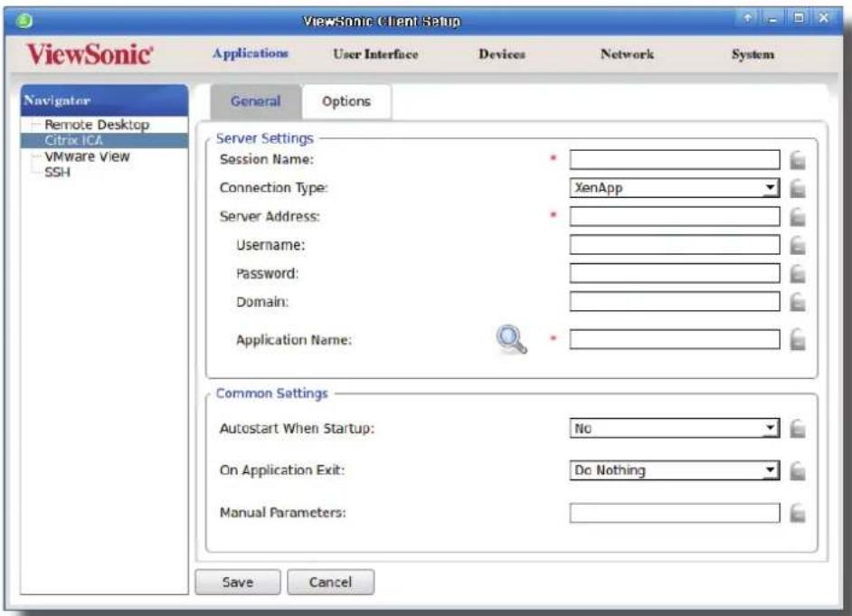Click the Cancel button
This screenshot has height=616, width=852.
pos(330,582)
